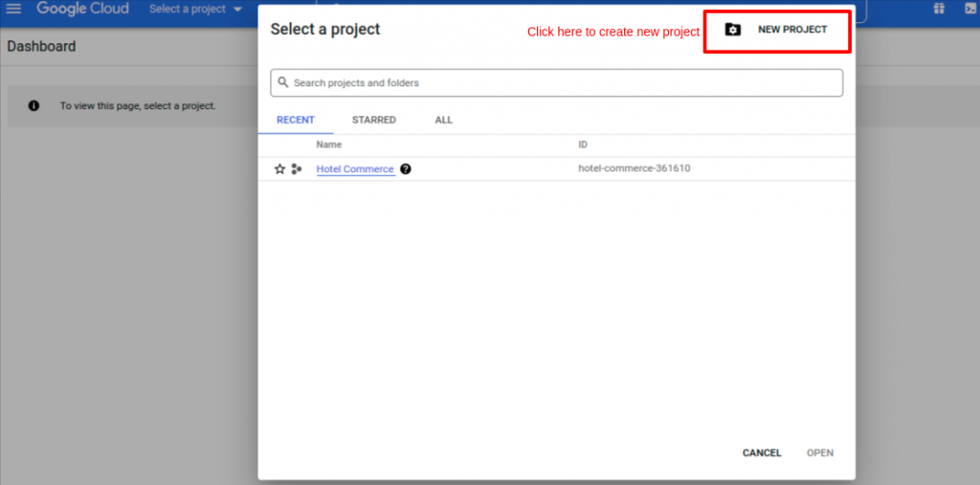Activate Cloud Shell terminal icon
The image size is (980, 485).
click(972, 9)
